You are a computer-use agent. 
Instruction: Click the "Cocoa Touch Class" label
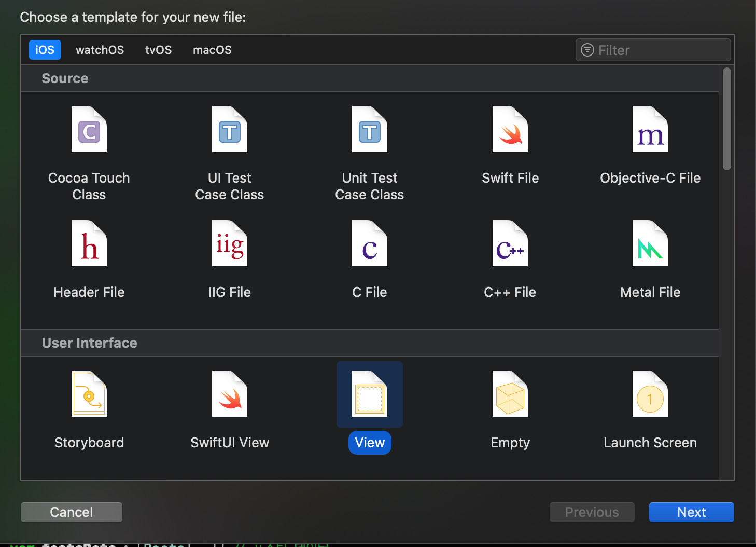[x=89, y=186]
